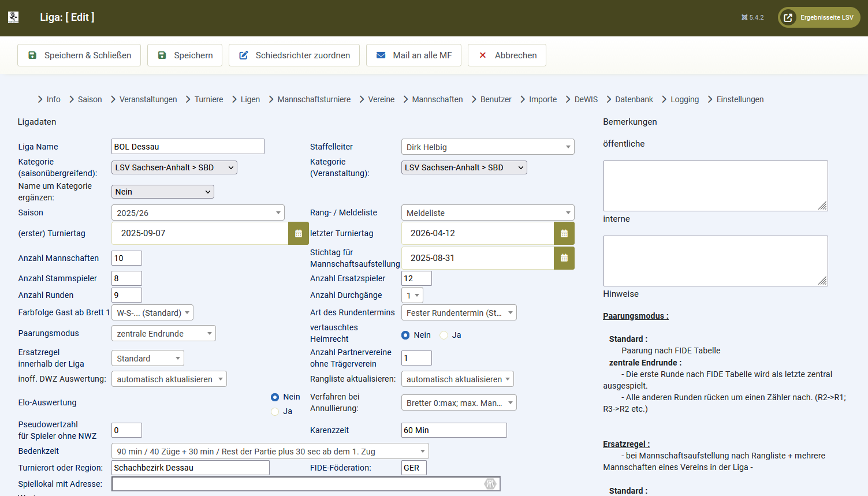Open the Bedenkzeit selection control

[x=270, y=451]
